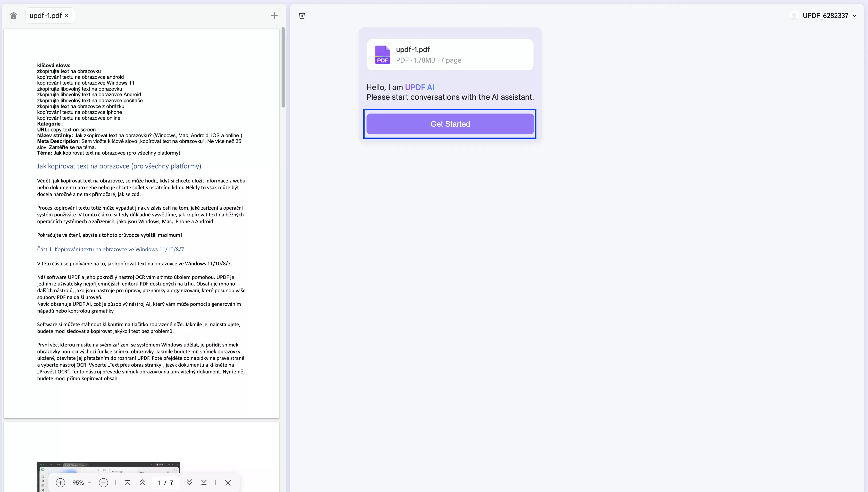
Task: Zoom in on the PDF page
Action: pos(60,483)
